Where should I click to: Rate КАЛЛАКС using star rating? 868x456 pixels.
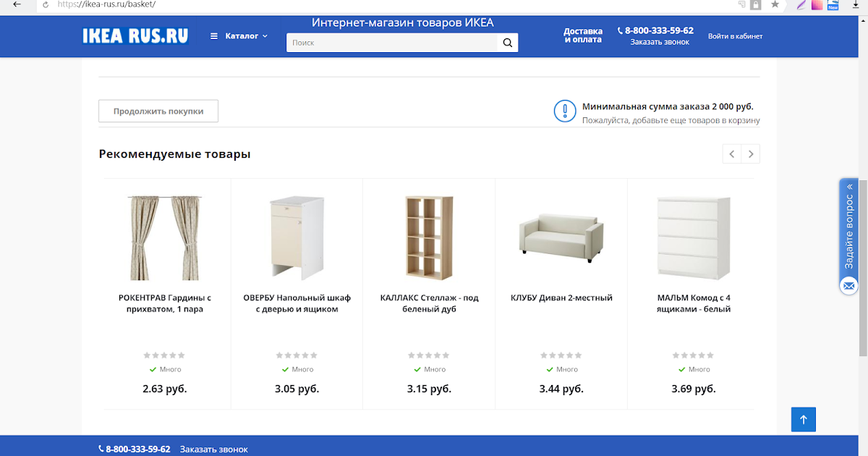(429, 355)
